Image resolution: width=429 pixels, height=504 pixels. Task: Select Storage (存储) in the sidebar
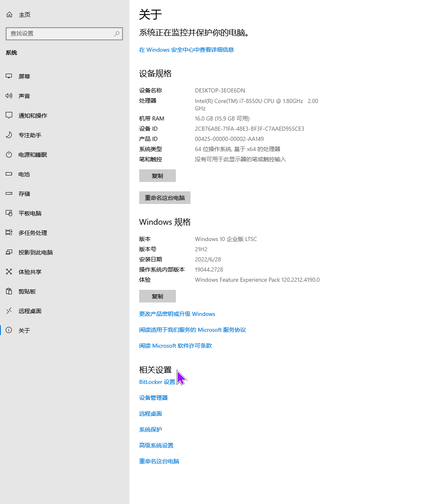(x=24, y=194)
